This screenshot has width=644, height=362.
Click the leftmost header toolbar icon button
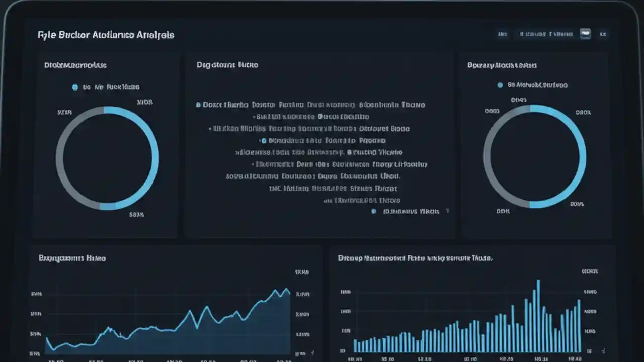502,34
